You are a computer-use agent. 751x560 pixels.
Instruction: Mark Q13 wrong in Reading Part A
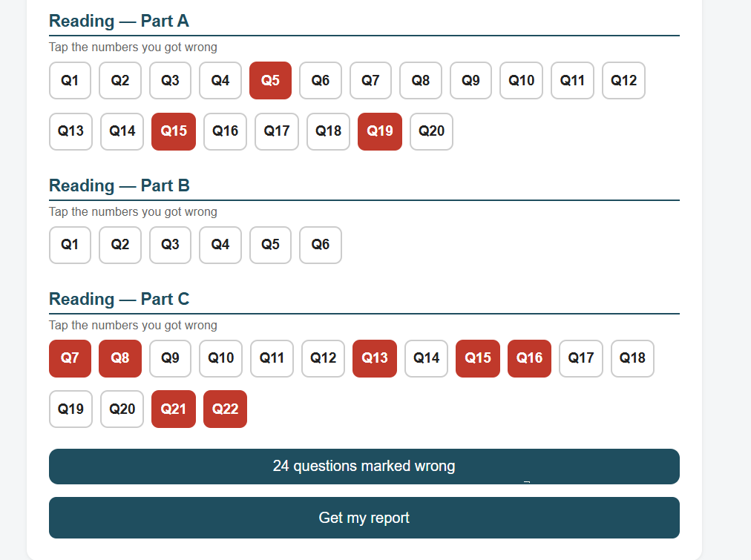pyautogui.click(x=70, y=131)
